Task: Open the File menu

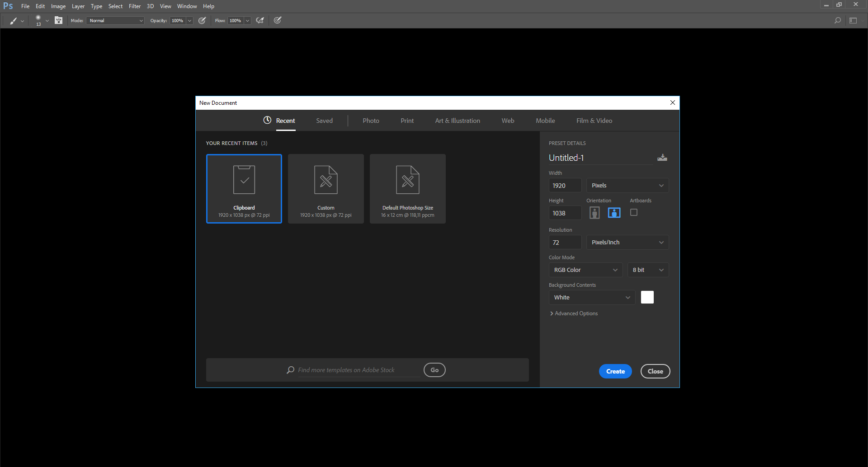Action: click(25, 6)
